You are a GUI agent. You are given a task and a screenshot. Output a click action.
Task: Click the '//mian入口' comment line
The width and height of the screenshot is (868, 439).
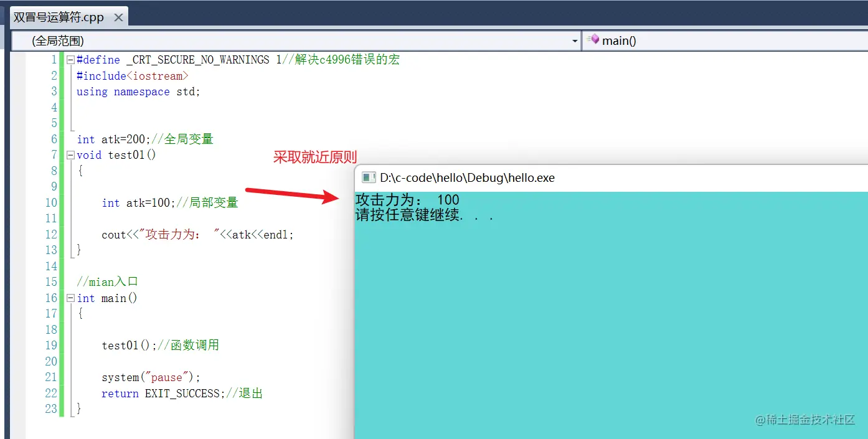coord(107,282)
